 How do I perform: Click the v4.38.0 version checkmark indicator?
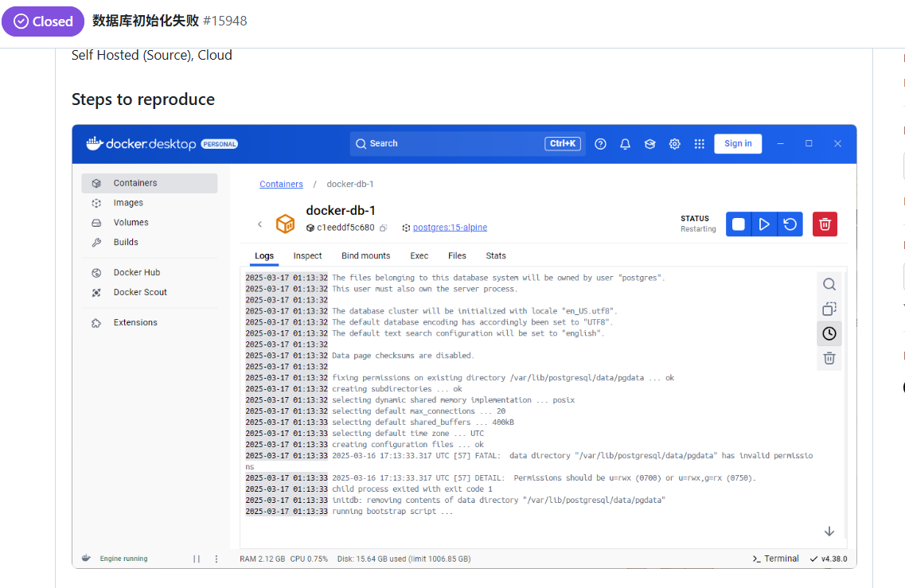(x=829, y=559)
